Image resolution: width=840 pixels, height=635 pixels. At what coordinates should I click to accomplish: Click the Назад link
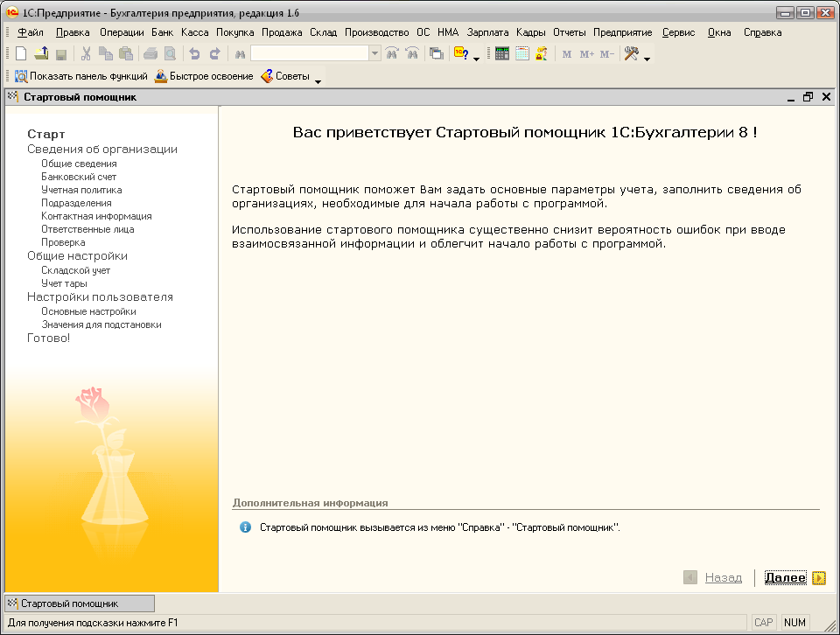(x=724, y=578)
